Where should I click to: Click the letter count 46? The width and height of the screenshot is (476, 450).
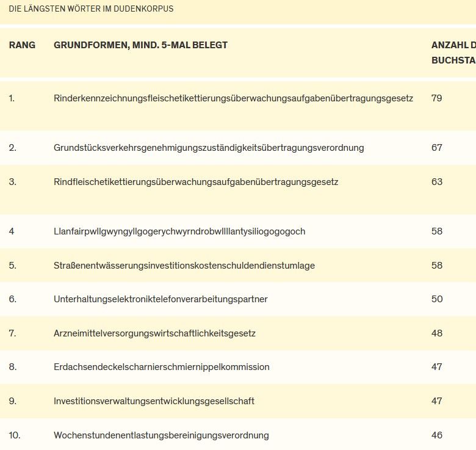click(436, 435)
